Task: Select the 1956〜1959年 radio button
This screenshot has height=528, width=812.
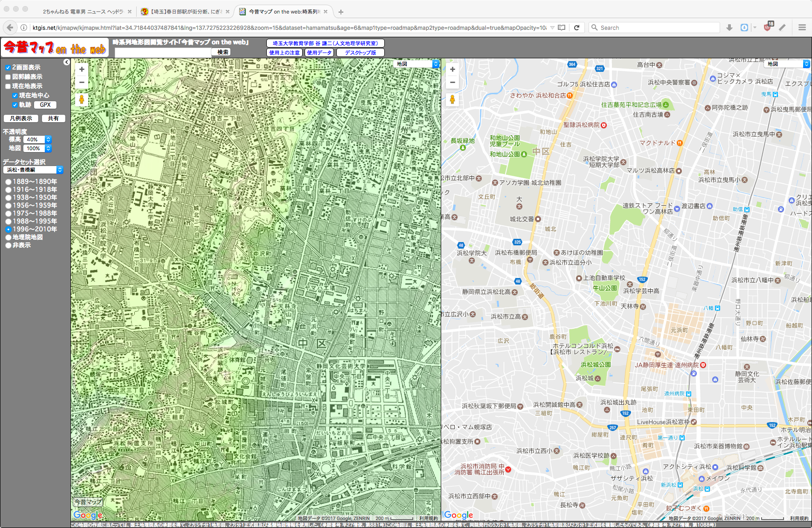Action: [8, 206]
